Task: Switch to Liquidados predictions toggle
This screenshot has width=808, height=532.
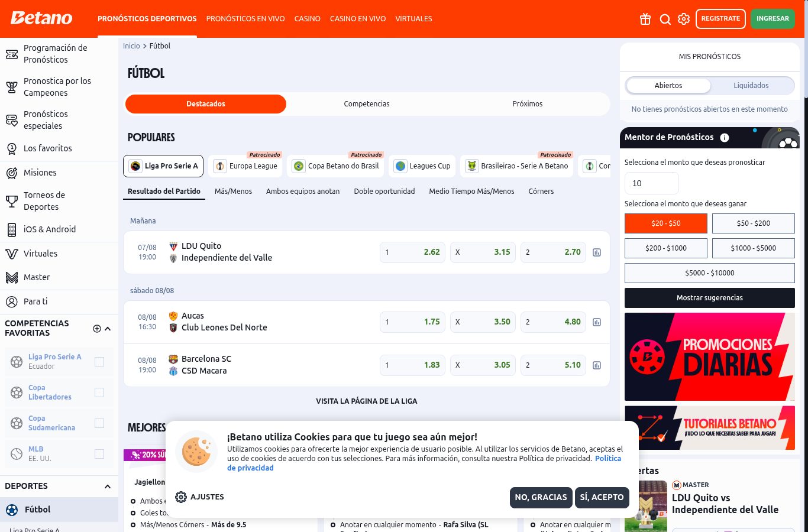Action: [751, 86]
